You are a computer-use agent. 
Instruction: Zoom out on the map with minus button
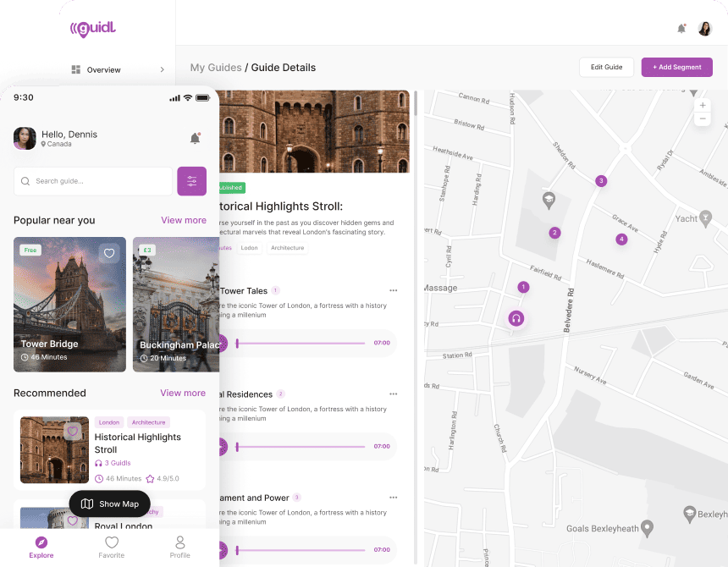point(703,118)
